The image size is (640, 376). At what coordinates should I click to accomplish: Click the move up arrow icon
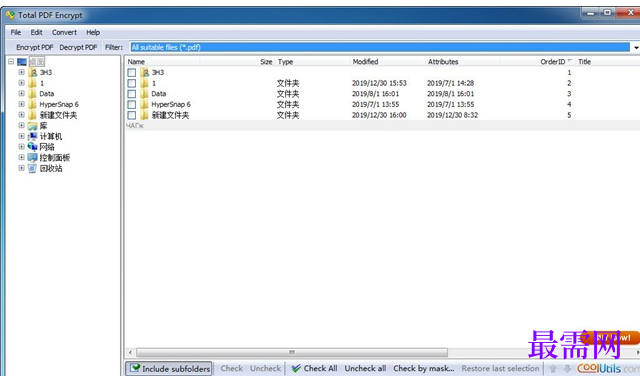(553, 369)
